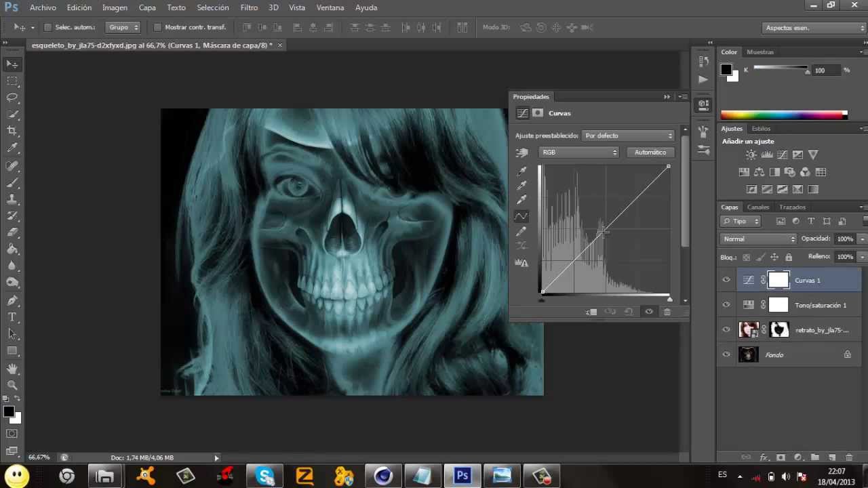This screenshot has height=488, width=868.
Task: Enable Mostrar contr. transf. checkbox
Action: click(157, 28)
